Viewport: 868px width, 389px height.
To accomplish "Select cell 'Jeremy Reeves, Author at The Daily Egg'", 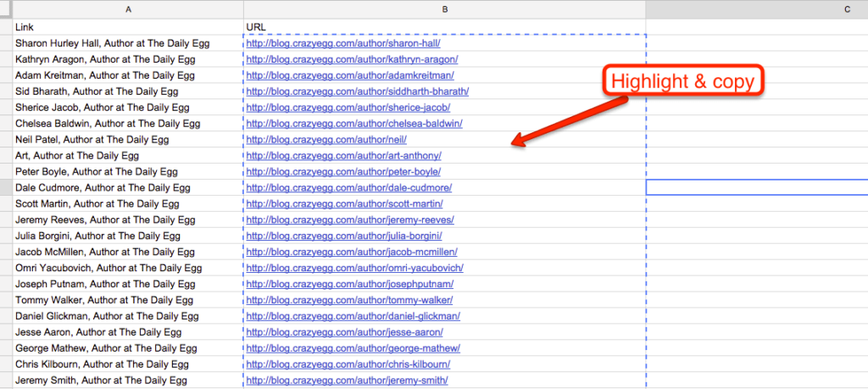I will click(128, 220).
